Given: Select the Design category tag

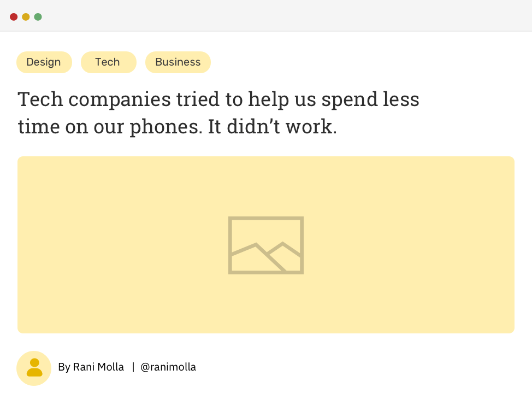Looking at the screenshot, I should pos(44,62).
